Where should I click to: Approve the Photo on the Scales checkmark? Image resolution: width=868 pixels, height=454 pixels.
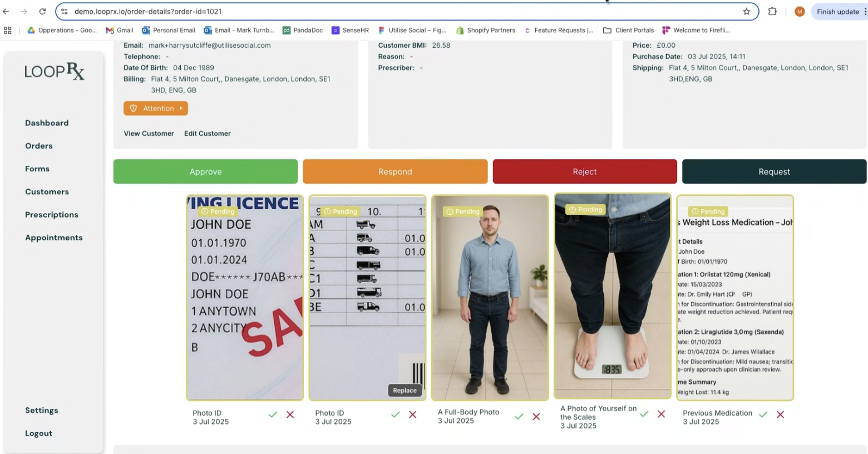pyautogui.click(x=644, y=414)
